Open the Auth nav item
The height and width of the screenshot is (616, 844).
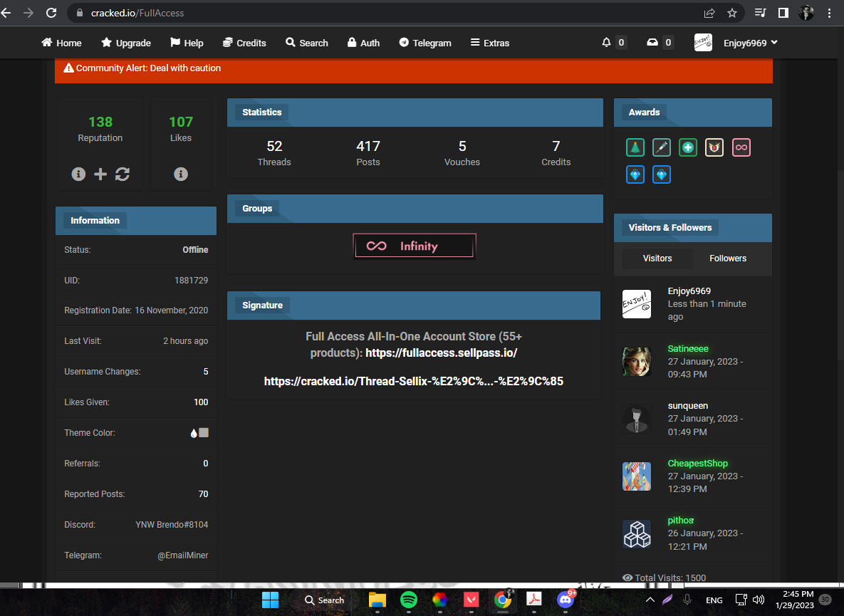click(x=363, y=43)
